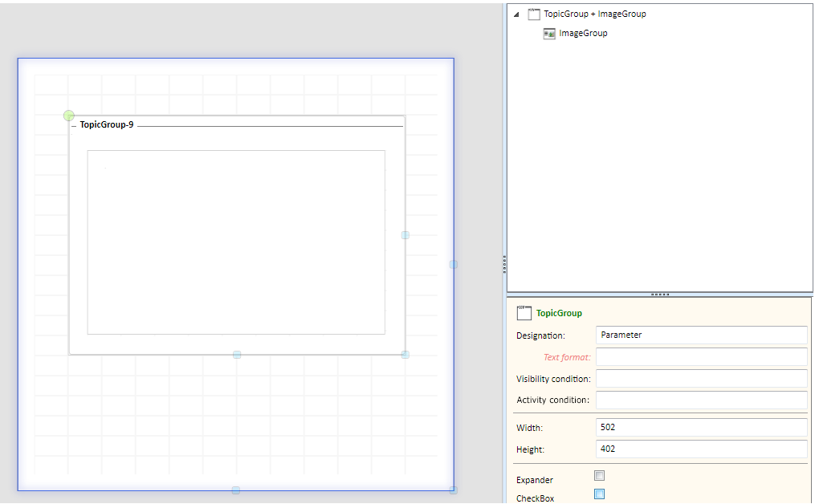Screen dimensions: 815x504
Task: Click the TopicGroup-9 bottom-right corner resize handle
Action: coord(405,355)
